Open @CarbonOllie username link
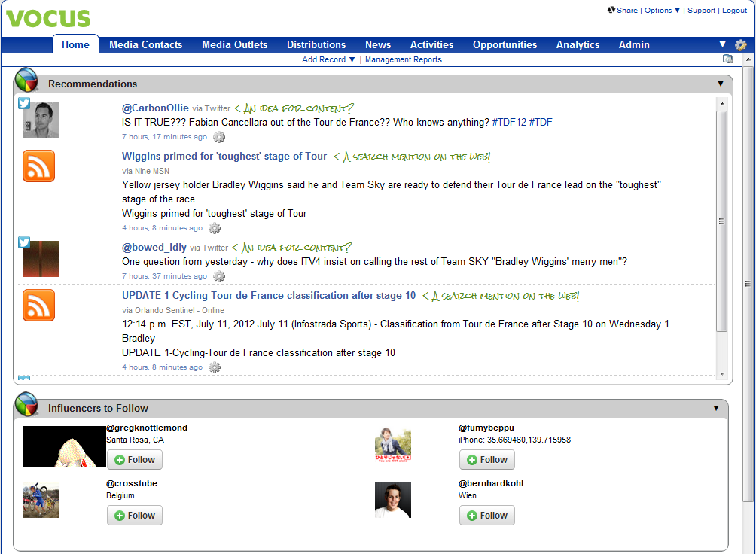This screenshot has width=756, height=554. pos(155,108)
